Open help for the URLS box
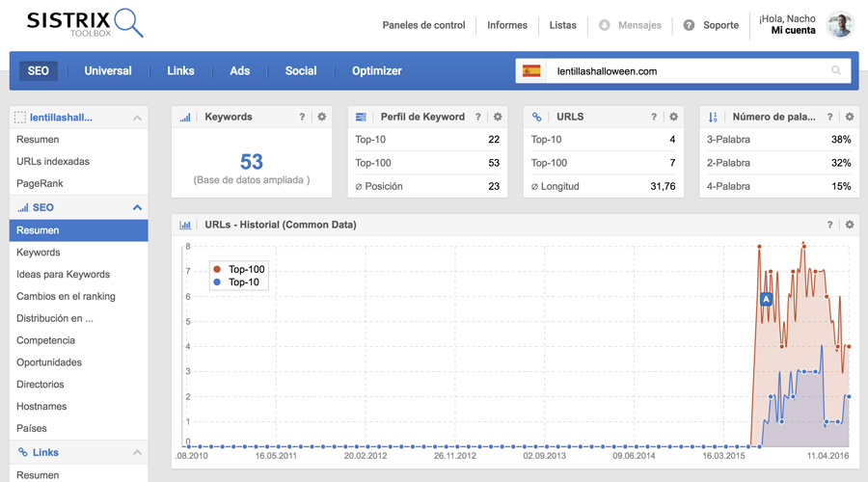 click(x=654, y=117)
